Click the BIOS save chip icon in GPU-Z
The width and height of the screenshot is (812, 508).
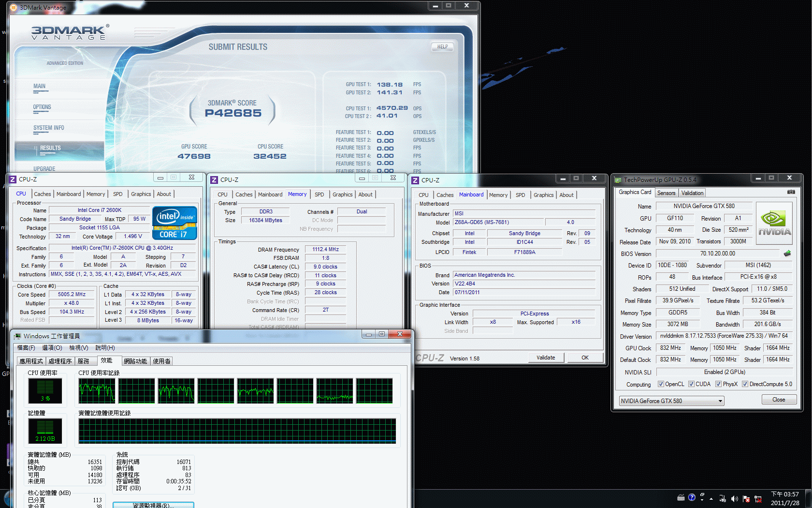click(x=787, y=254)
